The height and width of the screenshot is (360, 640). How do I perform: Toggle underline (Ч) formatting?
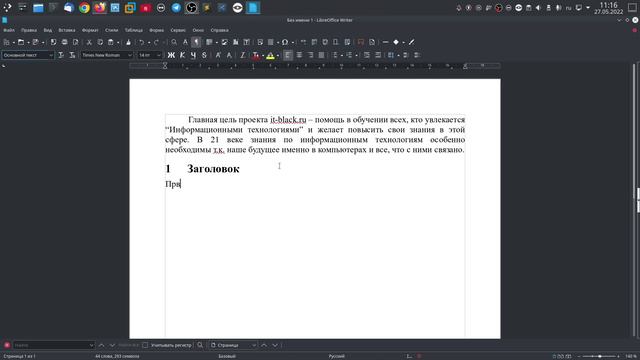tap(193, 55)
